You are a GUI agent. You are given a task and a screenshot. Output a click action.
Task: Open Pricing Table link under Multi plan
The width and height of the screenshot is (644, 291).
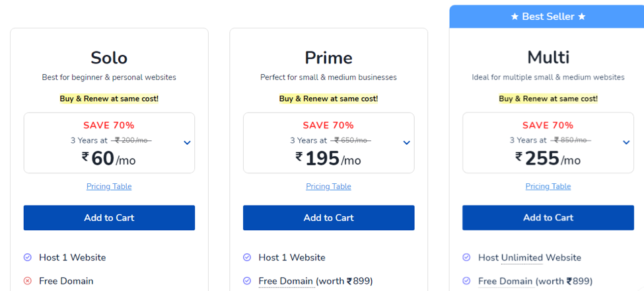[x=548, y=187]
